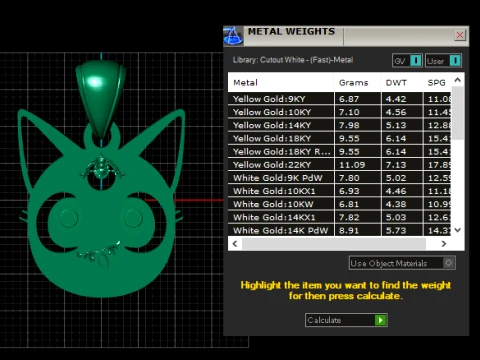
Task: Click the Library: Cutout White label
Action: [293, 60]
